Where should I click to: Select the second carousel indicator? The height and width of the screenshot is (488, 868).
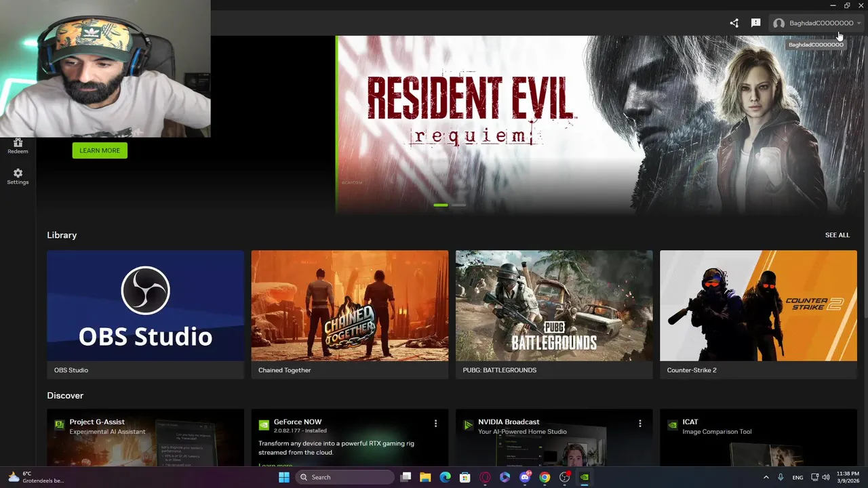(458, 205)
